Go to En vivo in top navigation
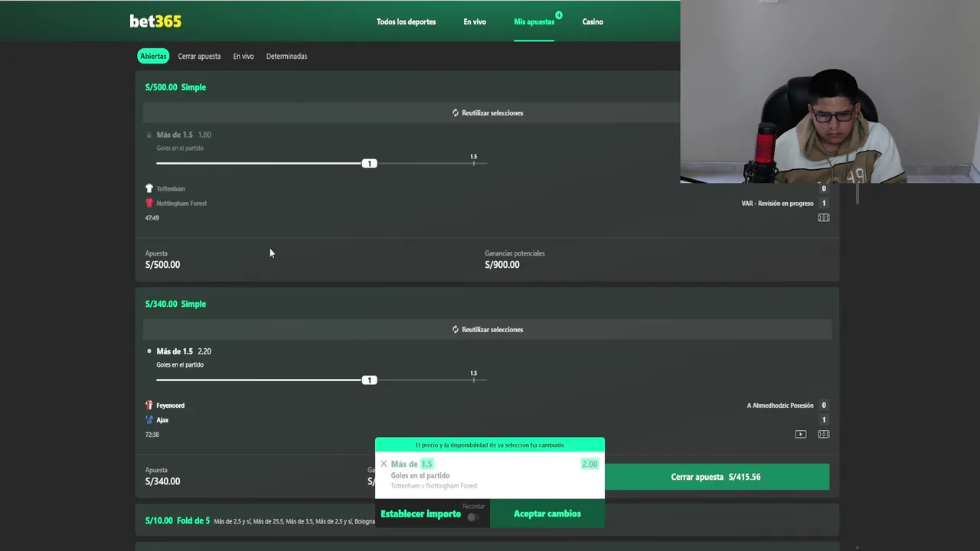Screen dimensions: 980x551 pos(475,21)
